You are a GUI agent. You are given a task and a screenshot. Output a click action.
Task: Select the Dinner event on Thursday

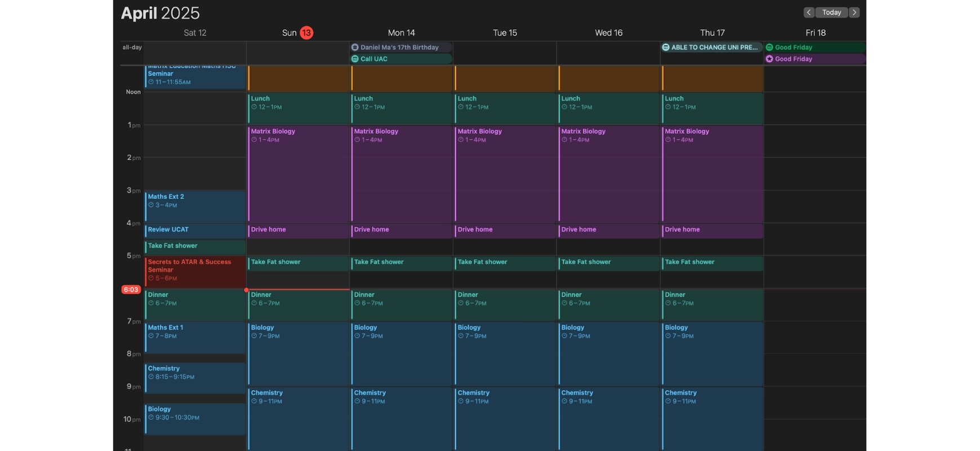pos(712,304)
